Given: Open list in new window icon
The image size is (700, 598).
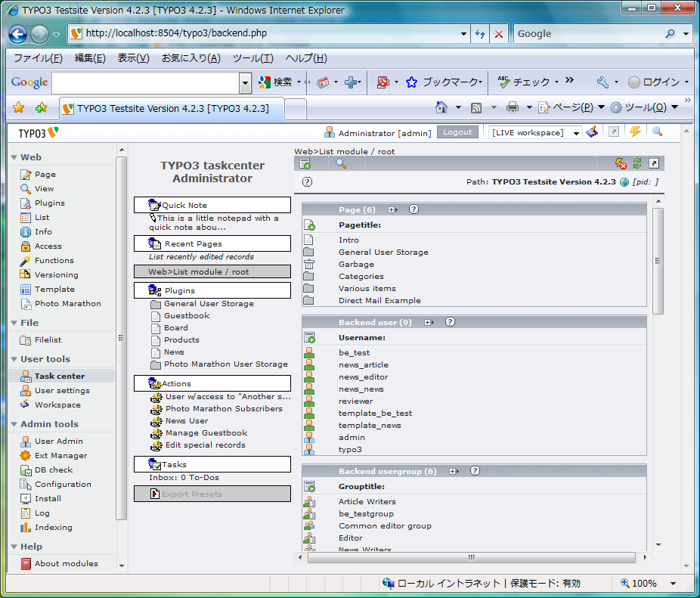Looking at the screenshot, I should click(654, 163).
